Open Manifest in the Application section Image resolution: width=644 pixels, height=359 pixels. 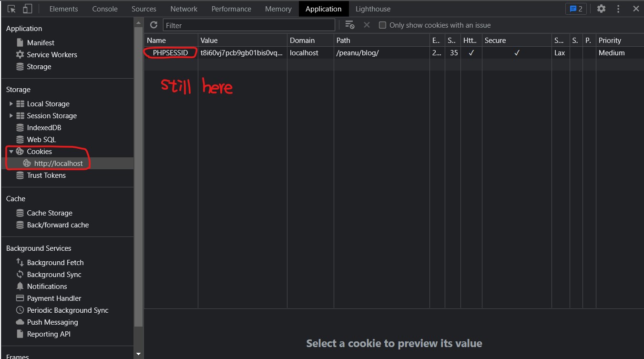click(41, 42)
